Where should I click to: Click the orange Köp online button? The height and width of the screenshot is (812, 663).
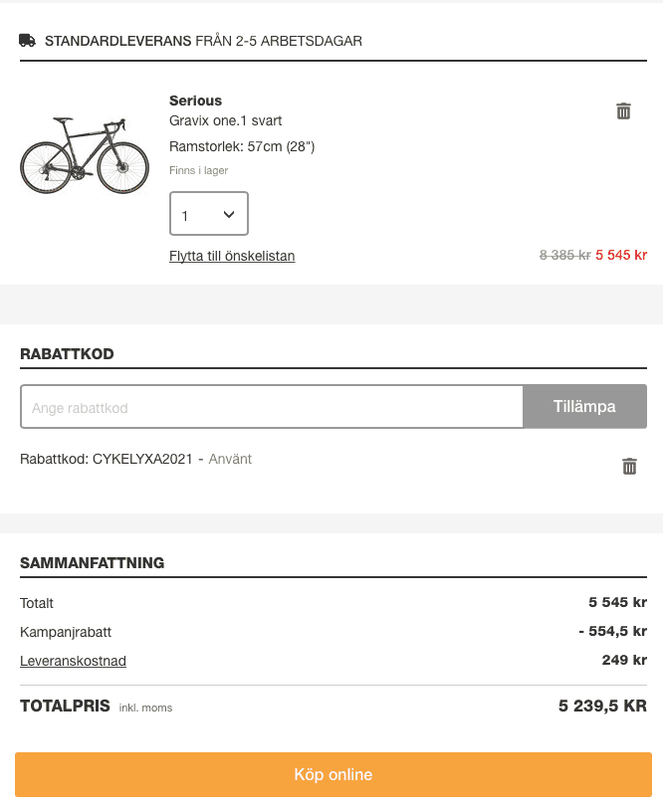click(x=332, y=774)
